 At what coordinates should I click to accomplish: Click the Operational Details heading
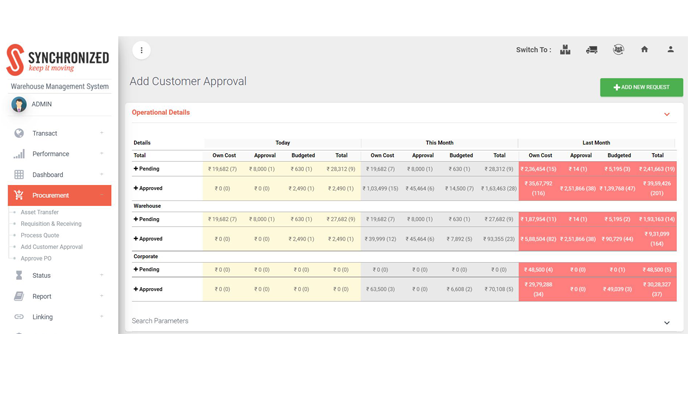pos(161,113)
